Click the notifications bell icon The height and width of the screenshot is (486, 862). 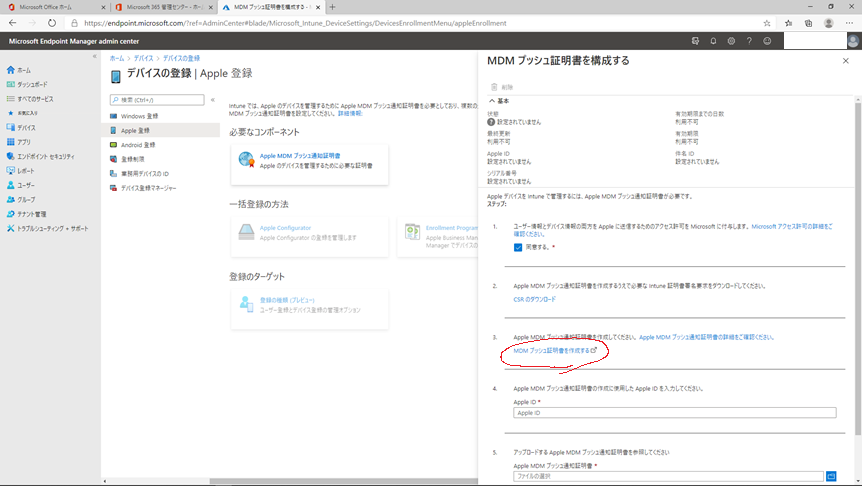click(713, 41)
